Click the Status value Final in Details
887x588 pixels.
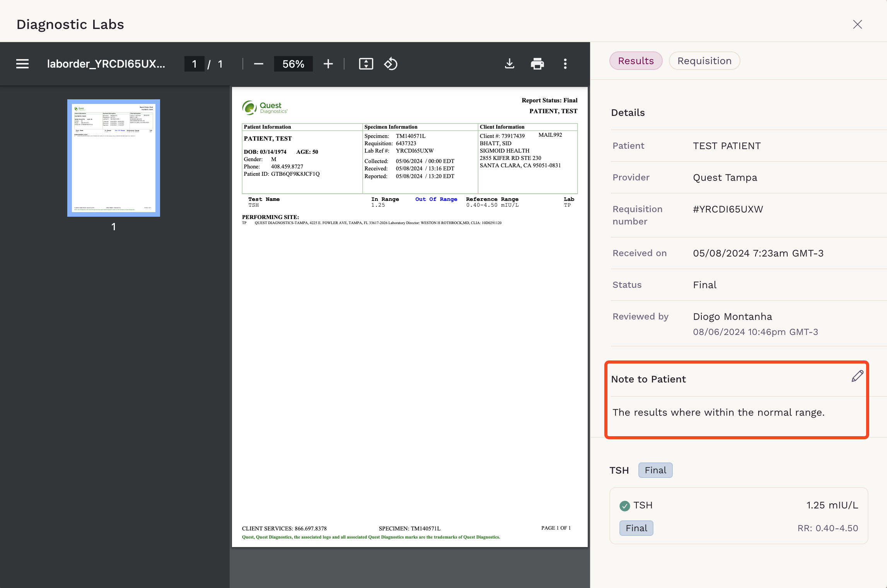point(704,285)
